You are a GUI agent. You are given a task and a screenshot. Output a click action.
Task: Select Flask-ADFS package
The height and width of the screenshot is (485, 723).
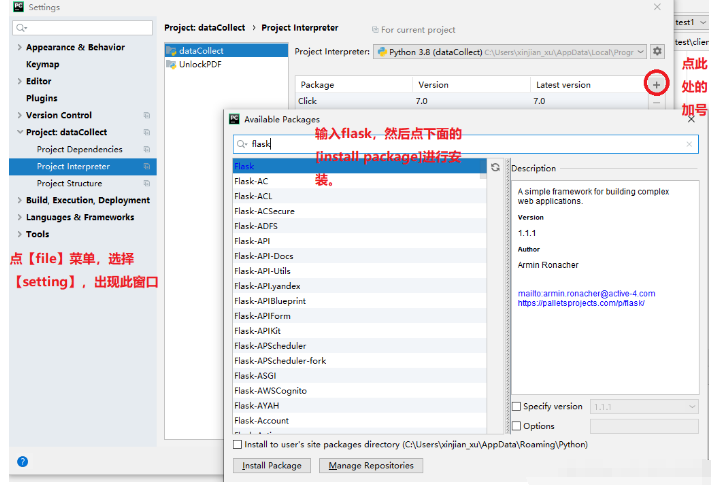[x=359, y=226]
